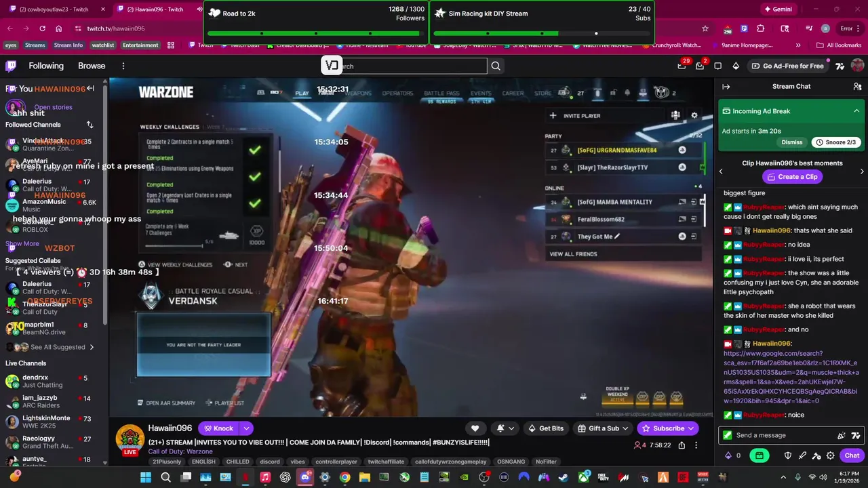The height and width of the screenshot is (488, 868).
Task: Click the Sim Racing kit subs progress bar
Action: coord(542,33)
